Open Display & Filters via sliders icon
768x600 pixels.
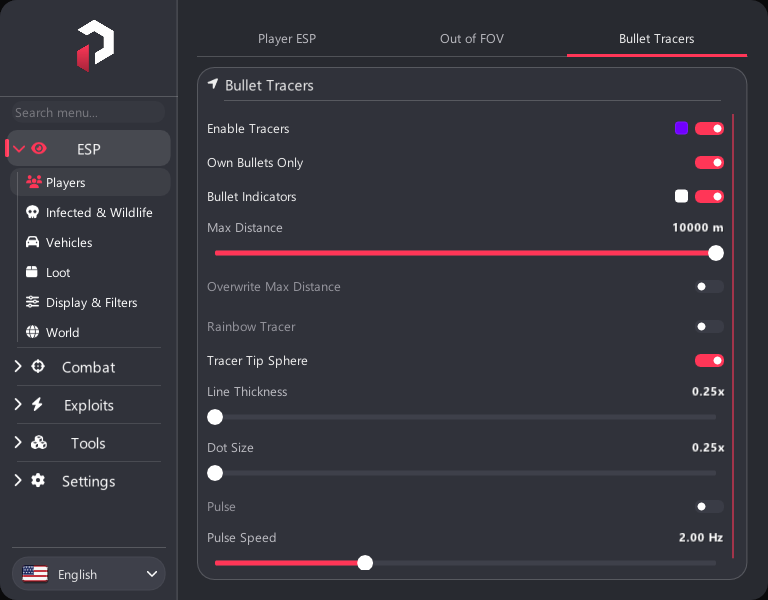point(32,302)
